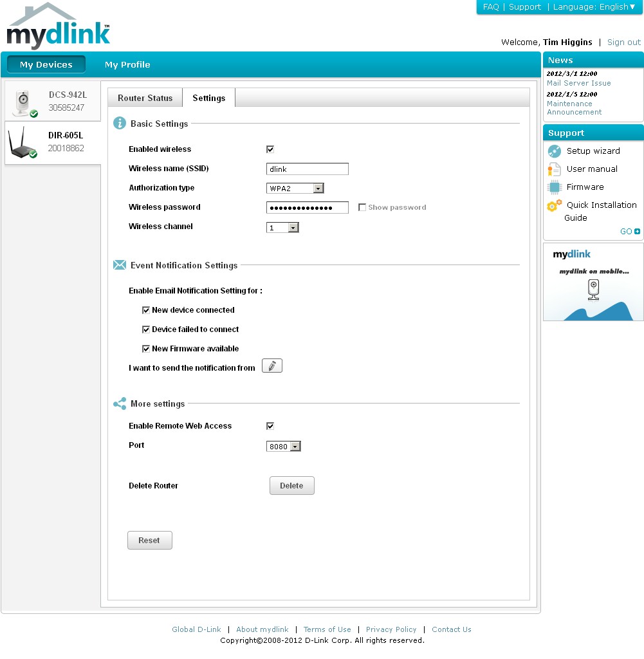Open the Language: English dropdown
644x659 pixels.
[x=594, y=6]
